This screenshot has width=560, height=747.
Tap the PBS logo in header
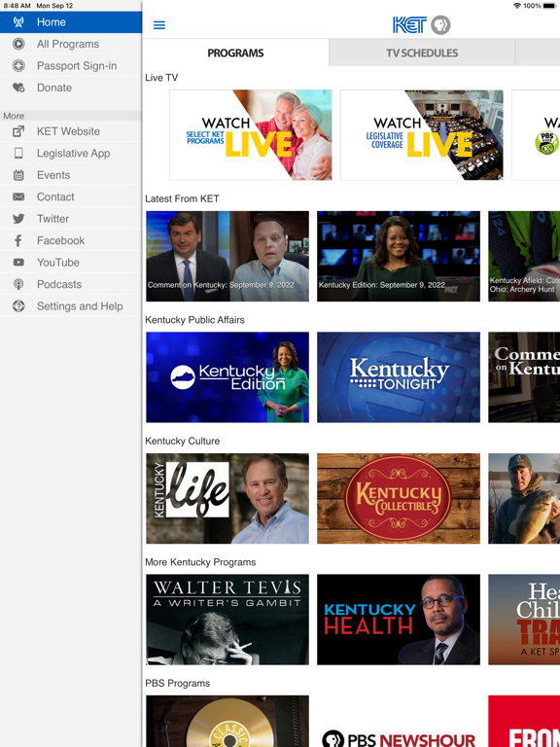[440, 24]
